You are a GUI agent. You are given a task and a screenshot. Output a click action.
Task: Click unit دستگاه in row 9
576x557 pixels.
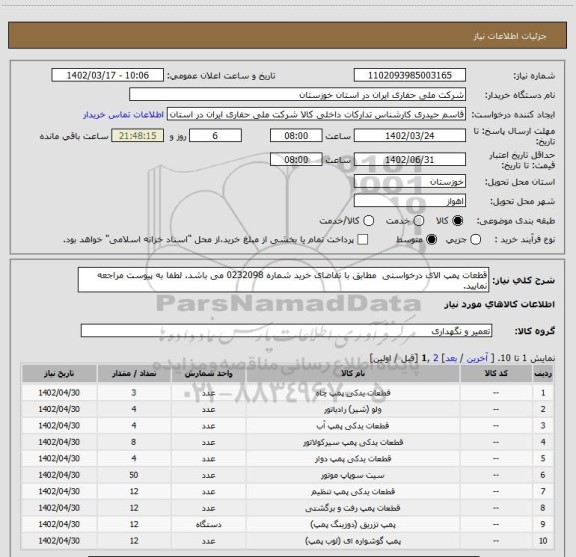click(x=208, y=524)
